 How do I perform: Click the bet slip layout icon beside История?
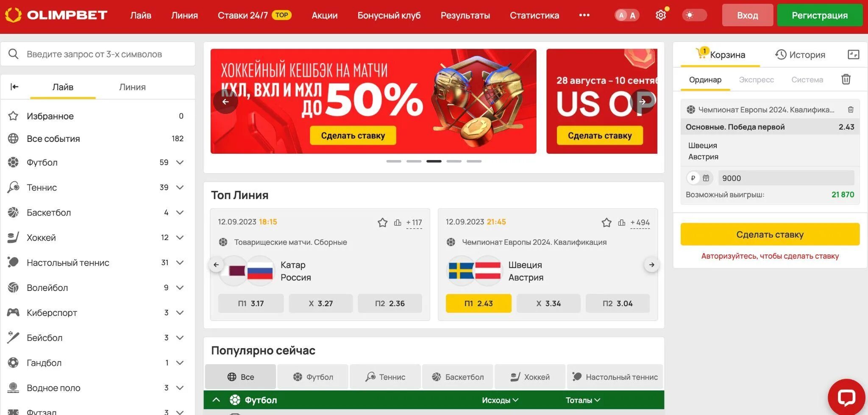pyautogui.click(x=853, y=54)
